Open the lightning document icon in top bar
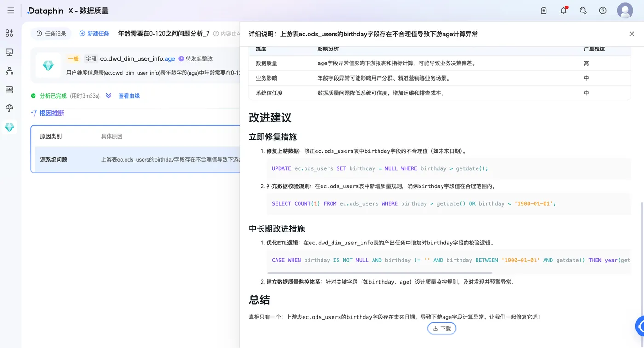644x348 pixels. tap(544, 11)
